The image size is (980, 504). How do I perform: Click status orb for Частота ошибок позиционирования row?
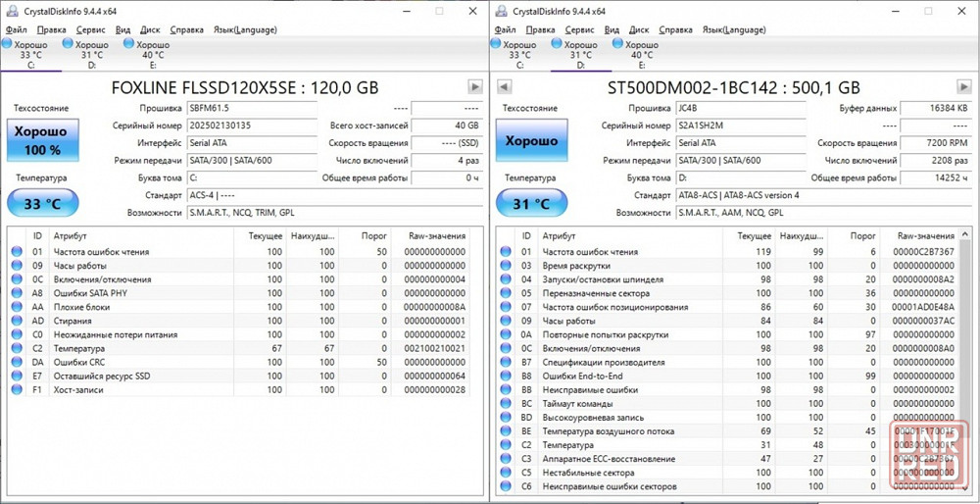[x=506, y=307]
